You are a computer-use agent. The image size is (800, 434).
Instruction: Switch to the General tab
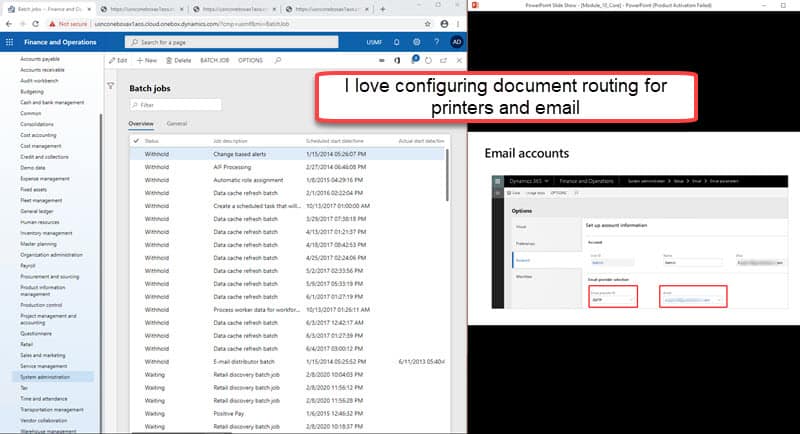point(177,123)
